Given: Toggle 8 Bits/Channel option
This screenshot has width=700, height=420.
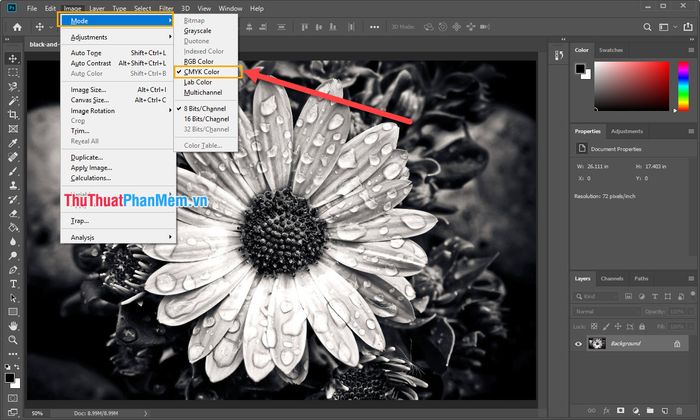Looking at the screenshot, I should pos(205,108).
